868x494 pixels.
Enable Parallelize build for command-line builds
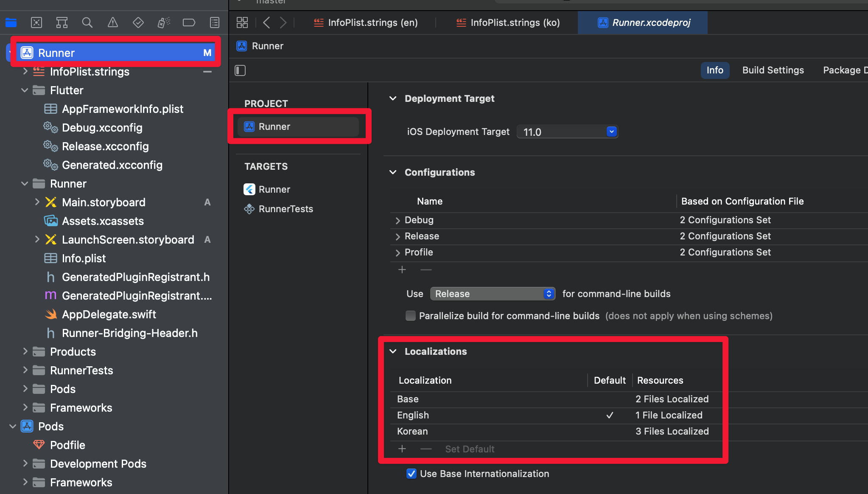pyautogui.click(x=410, y=316)
